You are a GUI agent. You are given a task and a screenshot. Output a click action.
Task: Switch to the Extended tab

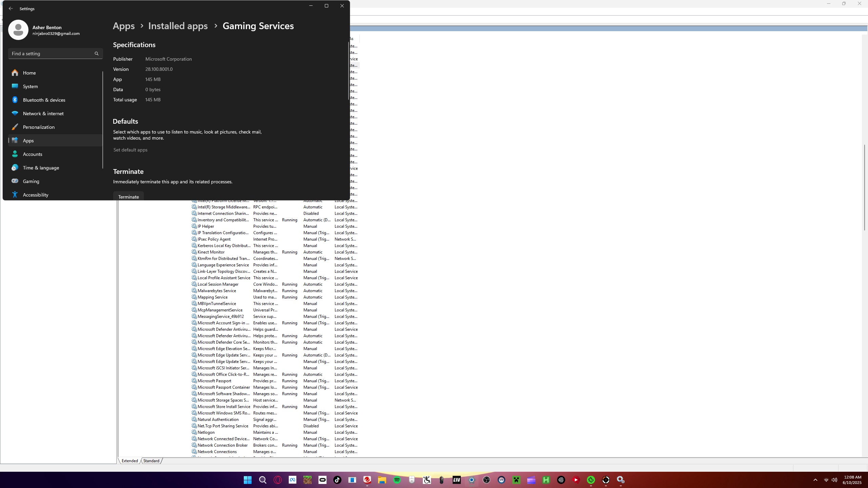[x=130, y=461]
